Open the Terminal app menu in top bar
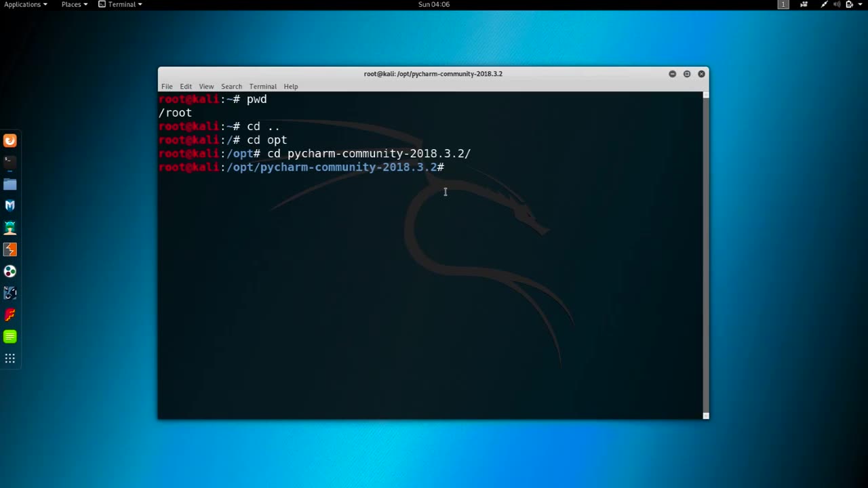868x488 pixels. 120,4
